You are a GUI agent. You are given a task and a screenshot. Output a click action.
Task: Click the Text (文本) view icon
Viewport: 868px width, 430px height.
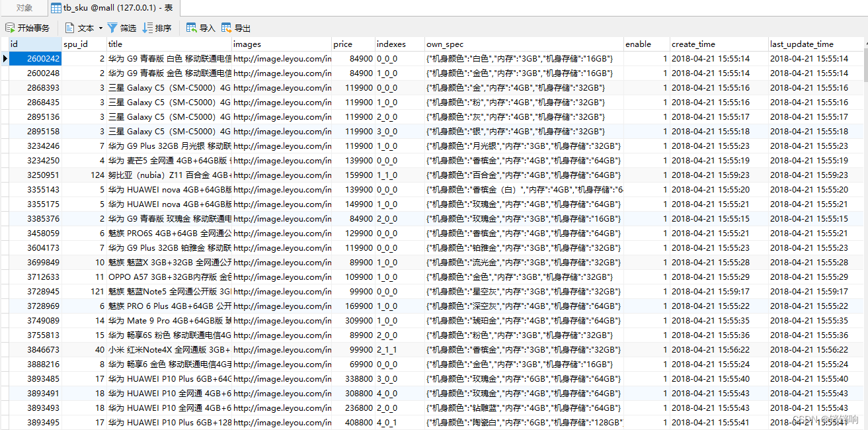coord(70,28)
